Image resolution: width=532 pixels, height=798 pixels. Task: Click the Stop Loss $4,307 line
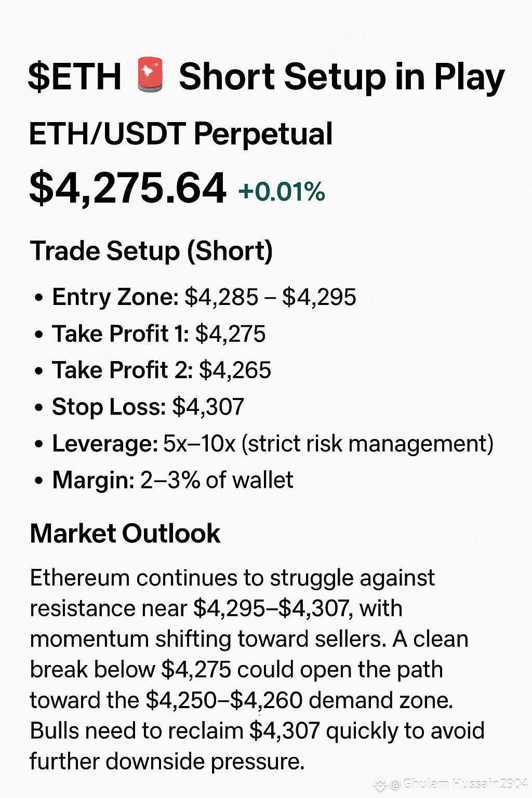[x=139, y=407]
